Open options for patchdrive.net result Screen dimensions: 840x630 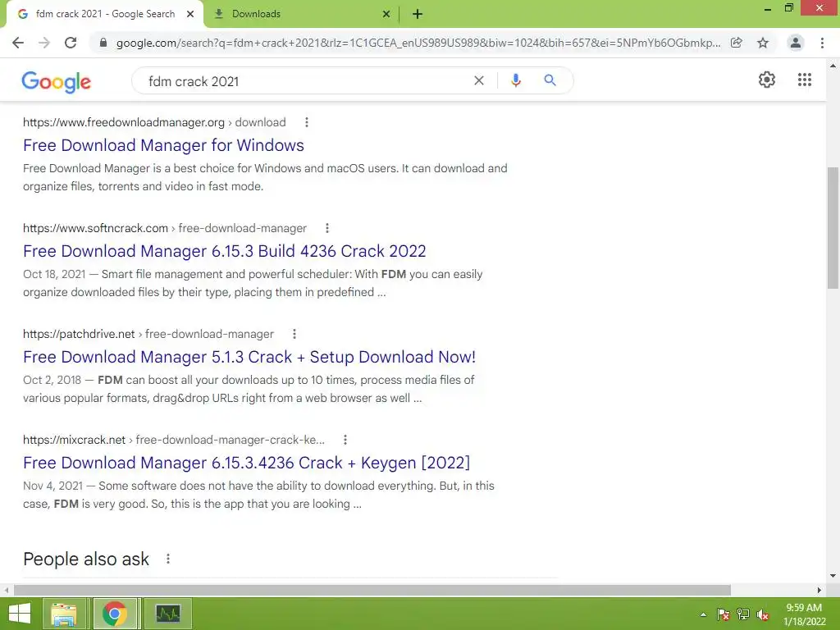(x=294, y=334)
